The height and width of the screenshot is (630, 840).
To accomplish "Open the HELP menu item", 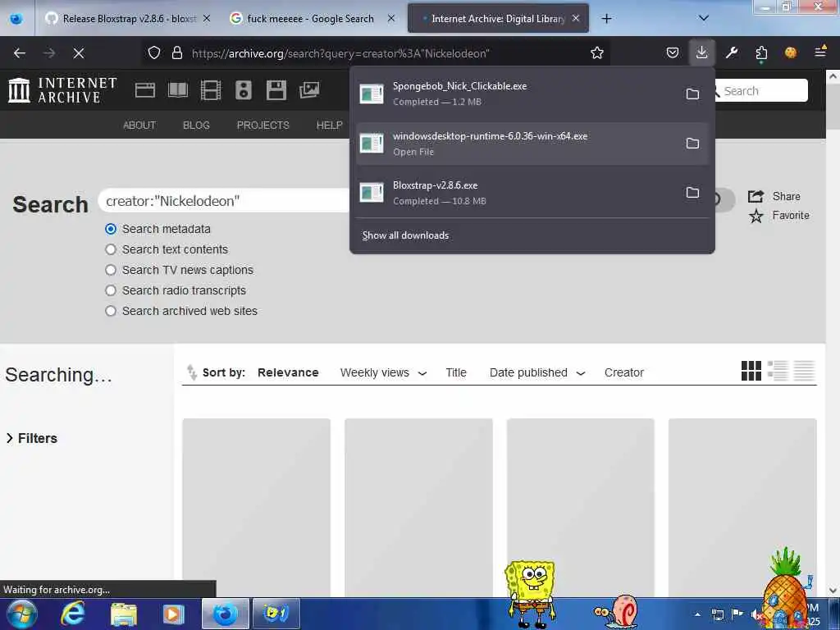I will (x=329, y=125).
